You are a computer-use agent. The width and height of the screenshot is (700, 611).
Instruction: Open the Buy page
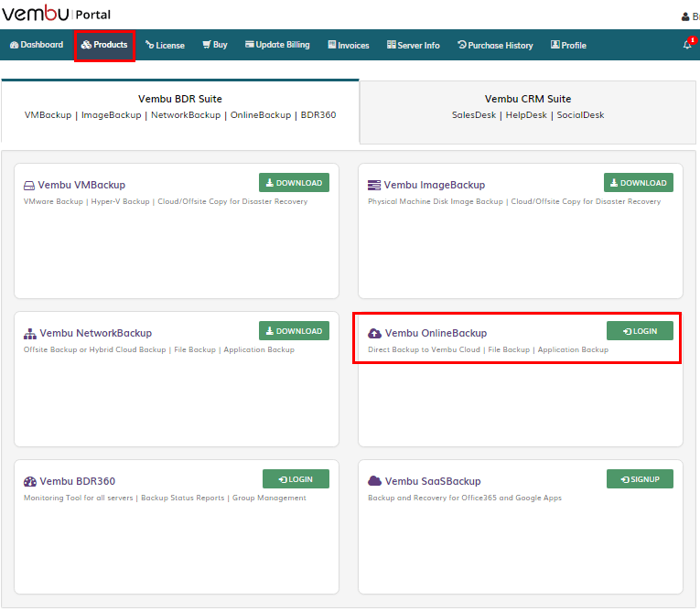(215, 45)
